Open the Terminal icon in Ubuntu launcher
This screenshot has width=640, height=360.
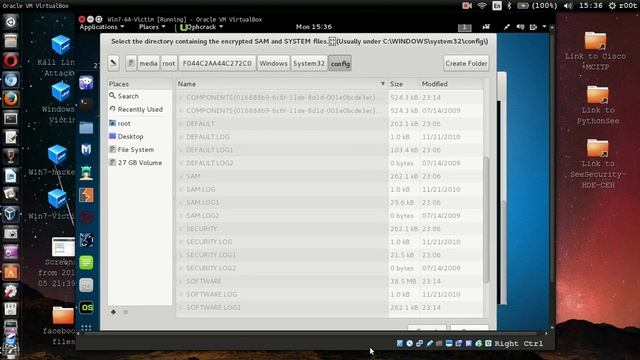coord(11,118)
